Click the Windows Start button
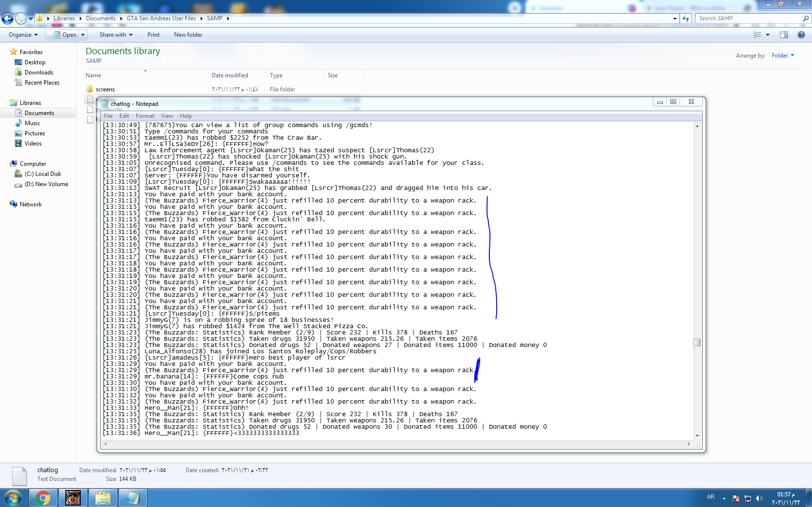This screenshot has width=812, height=507. pyautogui.click(x=13, y=498)
